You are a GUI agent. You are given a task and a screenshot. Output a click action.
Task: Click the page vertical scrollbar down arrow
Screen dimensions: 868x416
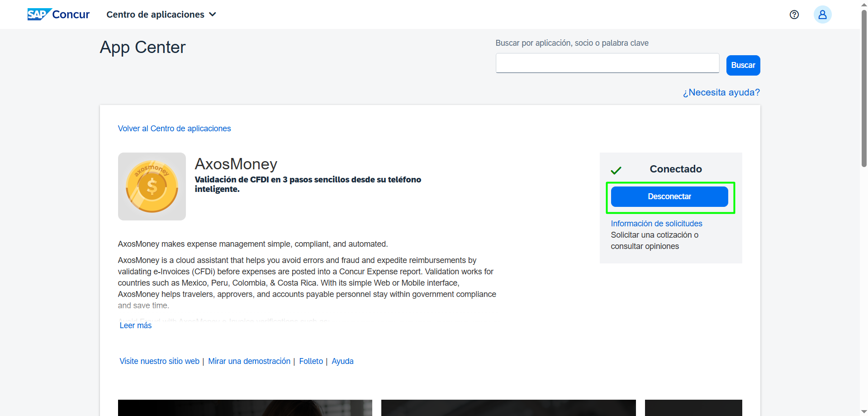pyautogui.click(x=864, y=411)
